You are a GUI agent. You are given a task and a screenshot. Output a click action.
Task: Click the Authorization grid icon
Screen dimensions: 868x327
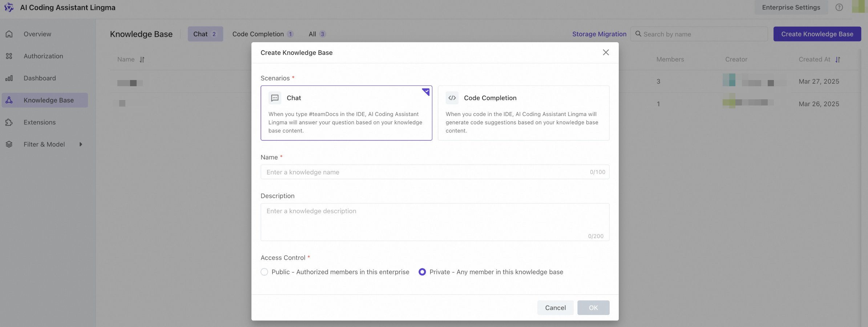point(9,56)
